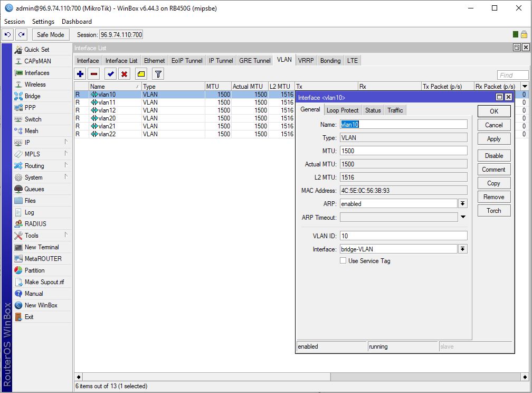
Task: Toggle the Use Service Tag checkbox
Action: [x=343, y=260]
